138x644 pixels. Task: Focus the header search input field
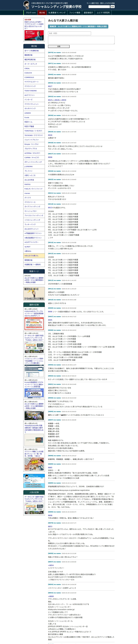(x=99, y=7)
